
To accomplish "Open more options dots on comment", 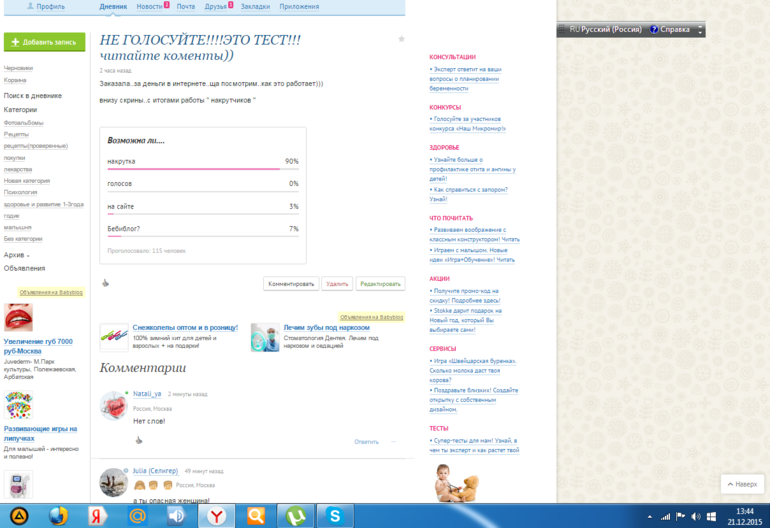I will point(393,442).
